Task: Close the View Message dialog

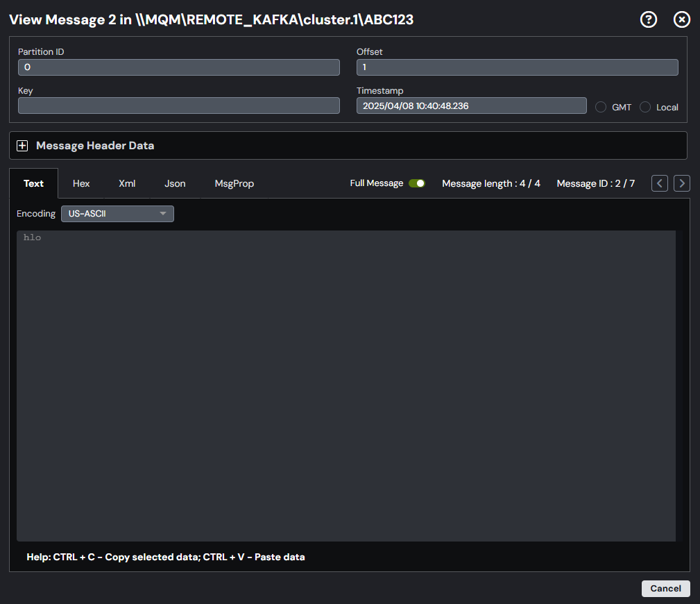Action: [681, 19]
